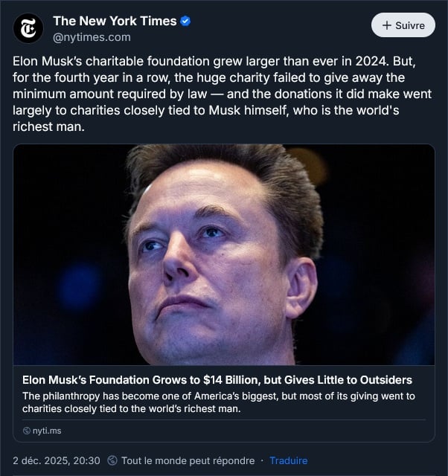Click the link icon beside nyti.ms

27,431
